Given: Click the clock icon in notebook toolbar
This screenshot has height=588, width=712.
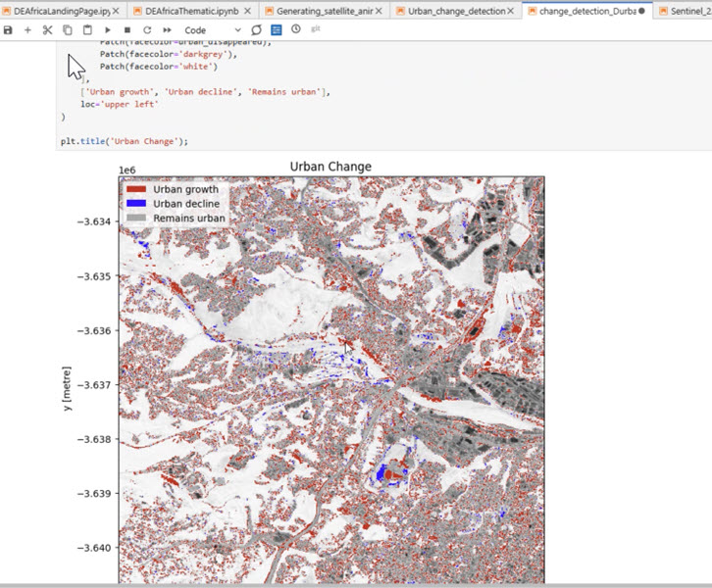Looking at the screenshot, I should [x=296, y=29].
